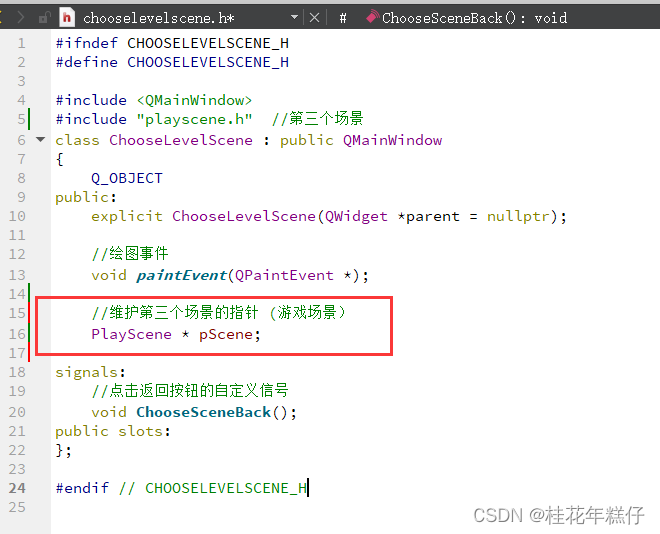This screenshot has width=660, height=534.
Task: Click the Q_OBJECT macro
Action: tap(127, 178)
